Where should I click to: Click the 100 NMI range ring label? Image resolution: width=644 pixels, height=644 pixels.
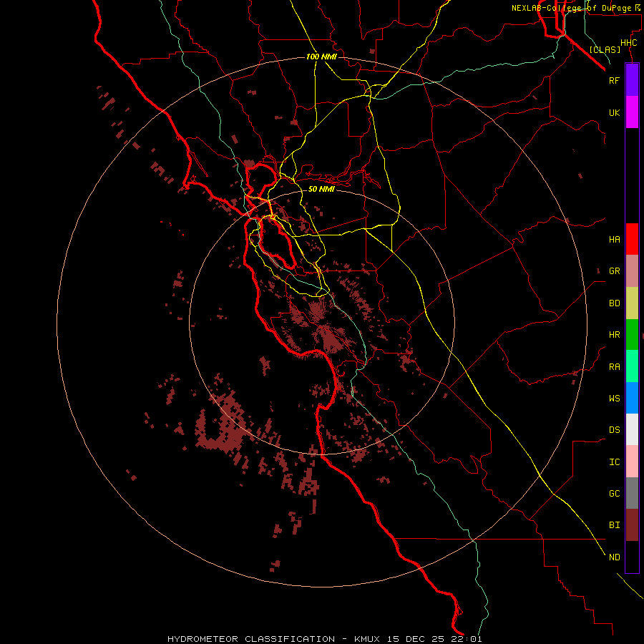pyautogui.click(x=321, y=57)
